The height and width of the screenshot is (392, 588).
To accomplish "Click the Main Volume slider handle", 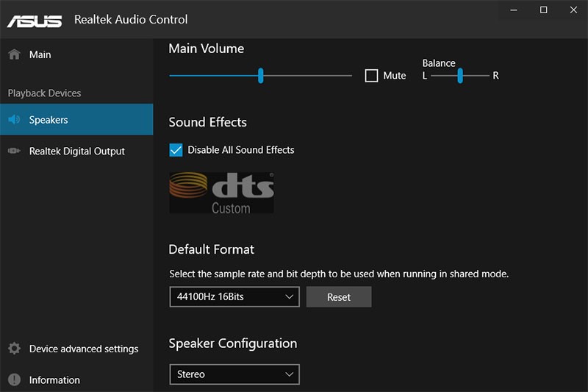I will tap(261, 76).
